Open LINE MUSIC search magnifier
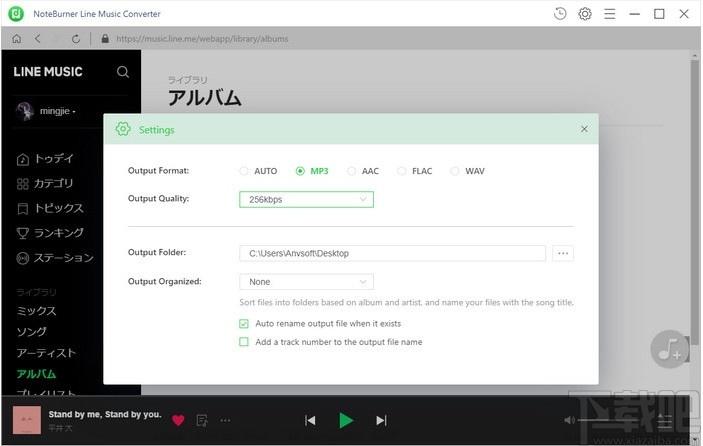This screenshot has width=703, height=446. coord(123,72)
